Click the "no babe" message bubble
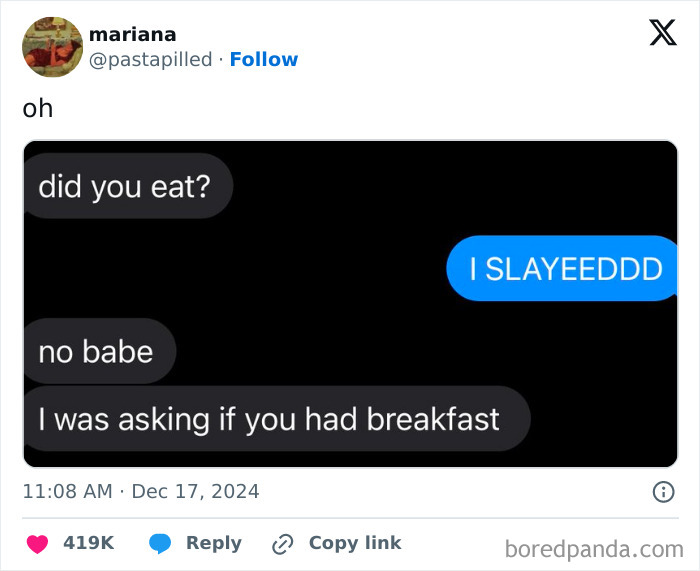The image size is (700, 571). pyautogui.click(x=97, y=351)
